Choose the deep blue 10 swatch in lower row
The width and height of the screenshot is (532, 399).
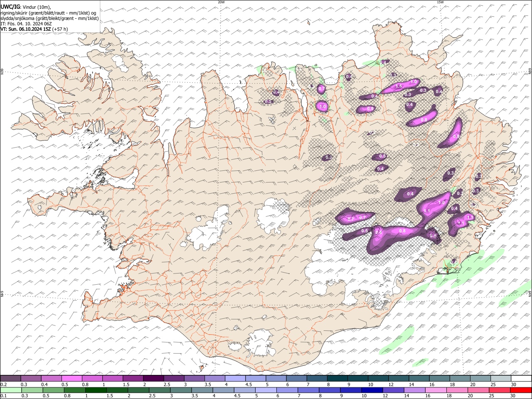tap(372, 390)
